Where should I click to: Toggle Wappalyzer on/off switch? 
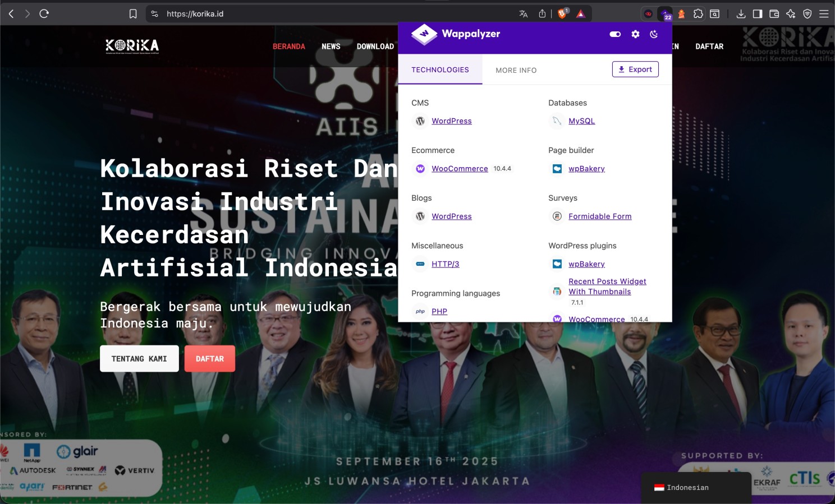(x=615, y=34)
